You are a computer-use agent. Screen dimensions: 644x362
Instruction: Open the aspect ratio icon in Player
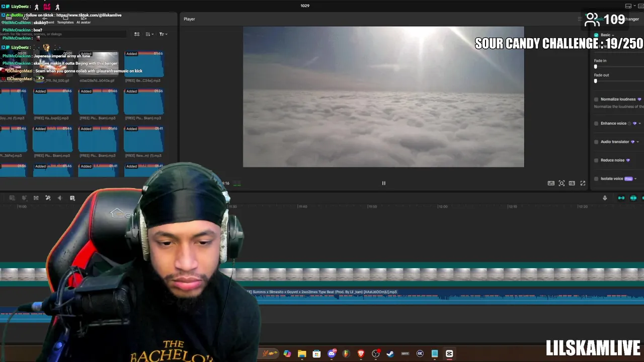[x=572, y=183]
